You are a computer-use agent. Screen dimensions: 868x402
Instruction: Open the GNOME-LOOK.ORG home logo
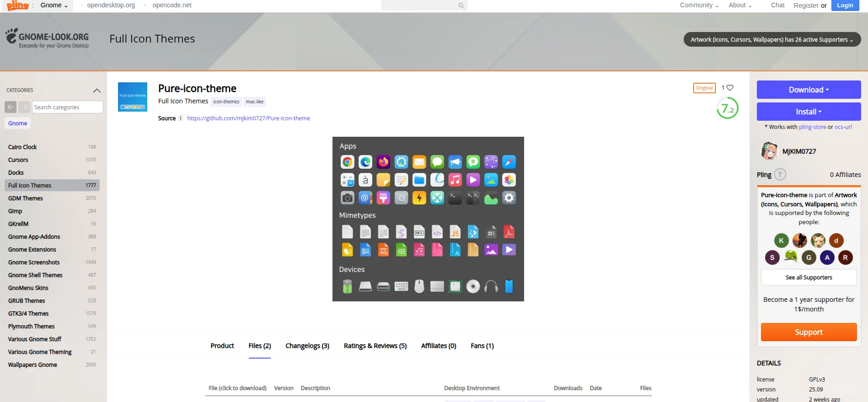pyautogui.click(x=47, y=39)
